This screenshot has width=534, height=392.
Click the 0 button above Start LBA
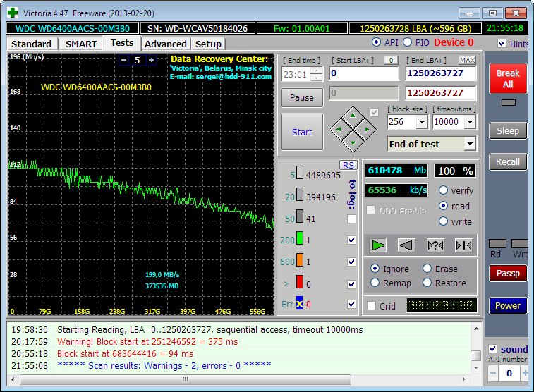coord(391,60)
